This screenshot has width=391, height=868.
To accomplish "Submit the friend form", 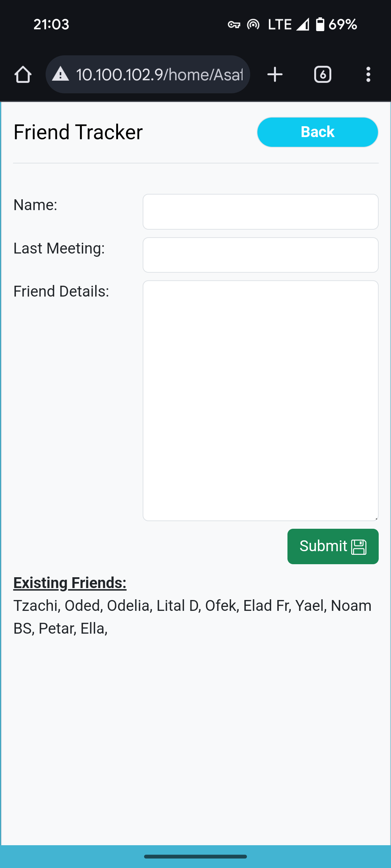I will point(333,546).
